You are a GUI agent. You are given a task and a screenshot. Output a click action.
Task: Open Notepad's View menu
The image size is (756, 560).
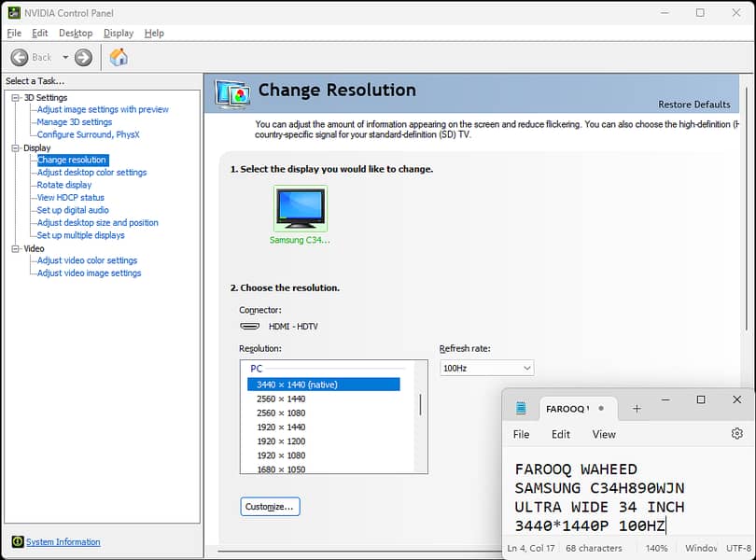[604, 434]
